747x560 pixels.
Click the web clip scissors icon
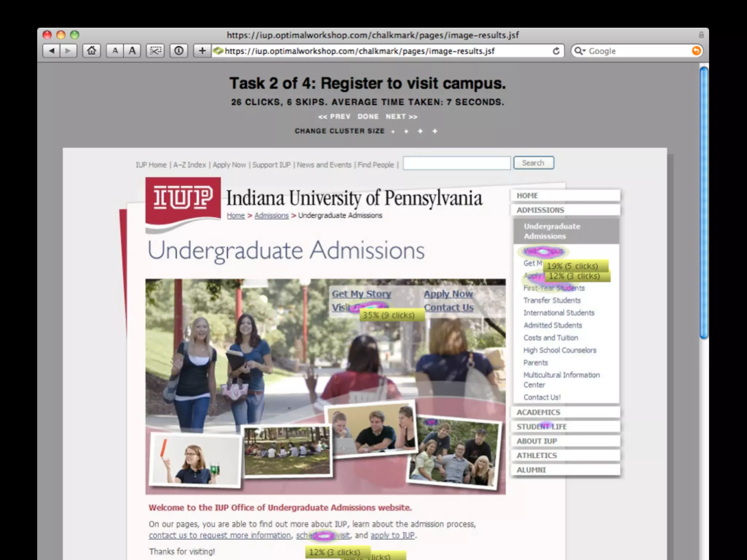pos(155,51)
